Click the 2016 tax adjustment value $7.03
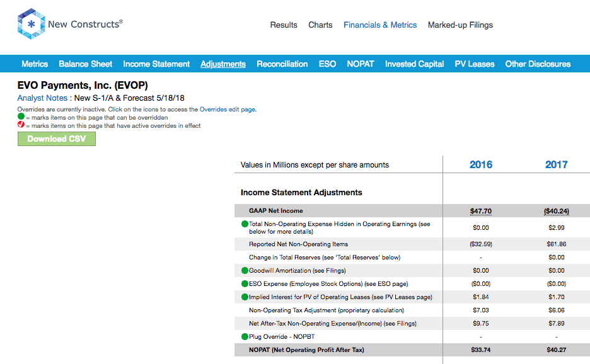This screenshot has width=590, height=364. [x=481, y=310]
